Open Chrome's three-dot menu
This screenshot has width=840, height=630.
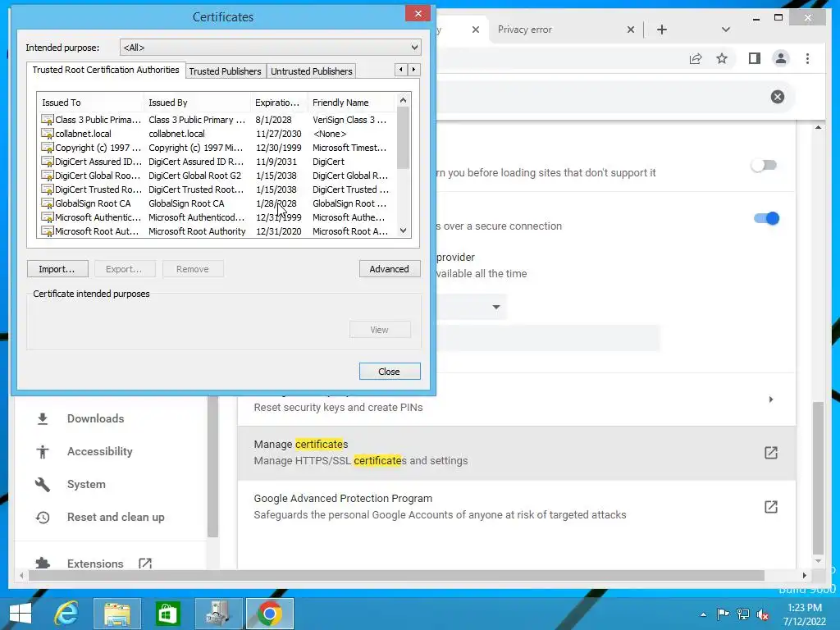point(807,58)
